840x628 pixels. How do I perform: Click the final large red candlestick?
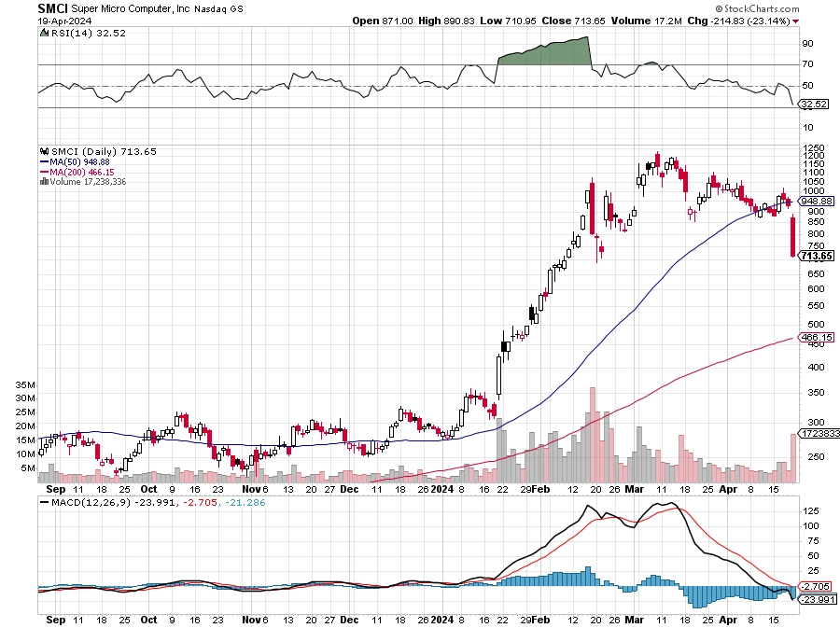tap(793, 235)
